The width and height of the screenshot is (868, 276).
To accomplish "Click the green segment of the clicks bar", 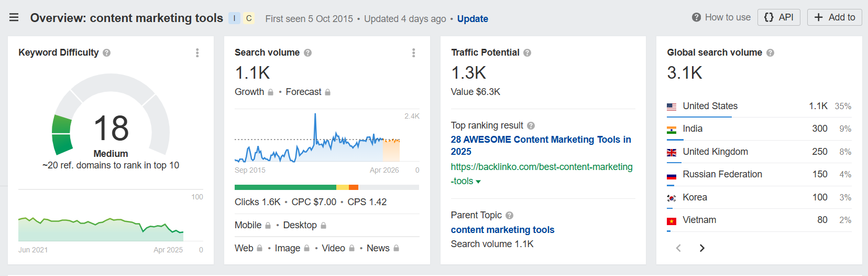I will coord(285,187).
